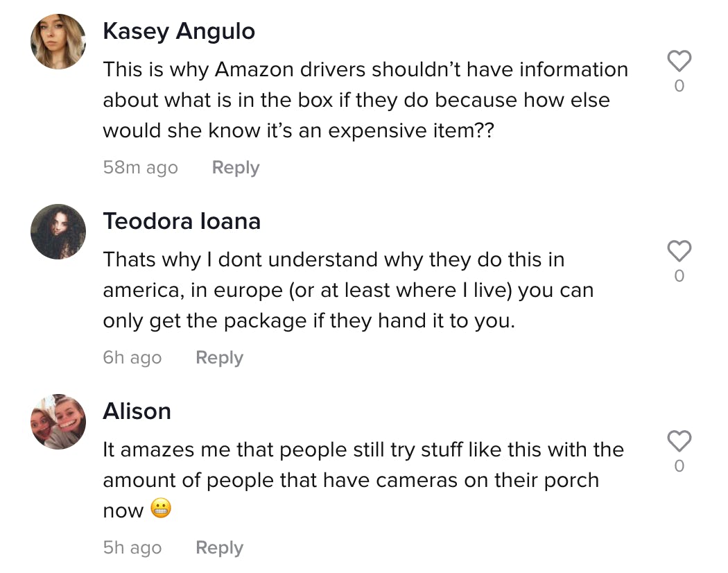
Task: Reply to Kasey Angulo's comment
Action: pyautogui.click(x=236, y=168)
